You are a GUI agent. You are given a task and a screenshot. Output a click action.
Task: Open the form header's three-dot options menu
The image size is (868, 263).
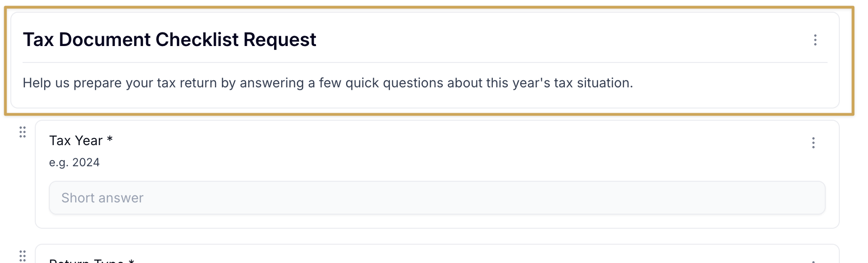click(x=815, y=40)
